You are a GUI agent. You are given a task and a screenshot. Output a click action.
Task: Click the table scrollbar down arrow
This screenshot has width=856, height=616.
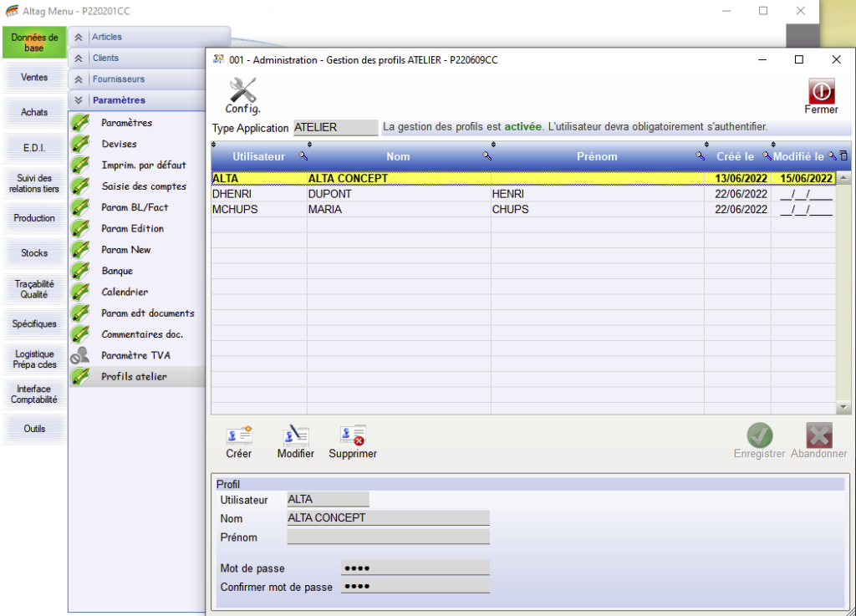click(x=843, y=406)
